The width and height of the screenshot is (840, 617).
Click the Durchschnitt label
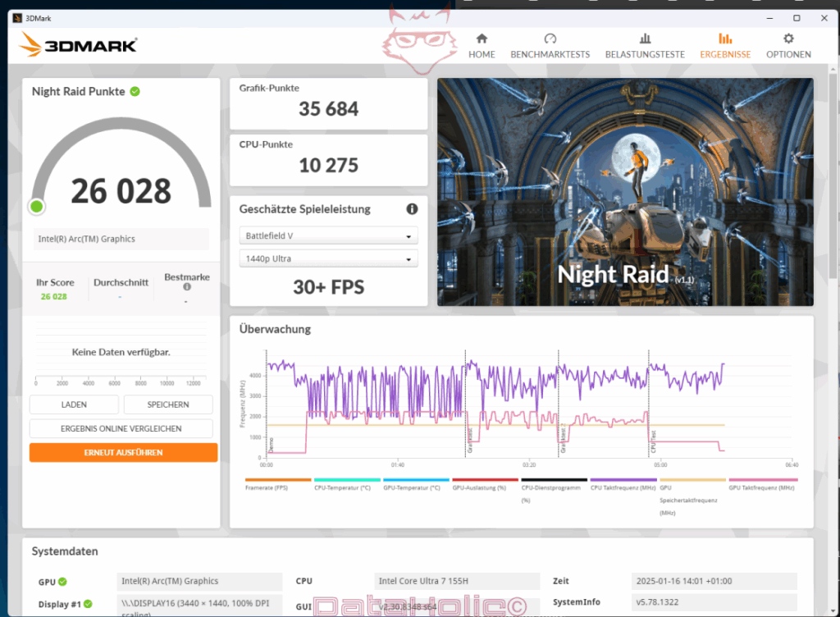click(x=121, y=282)
